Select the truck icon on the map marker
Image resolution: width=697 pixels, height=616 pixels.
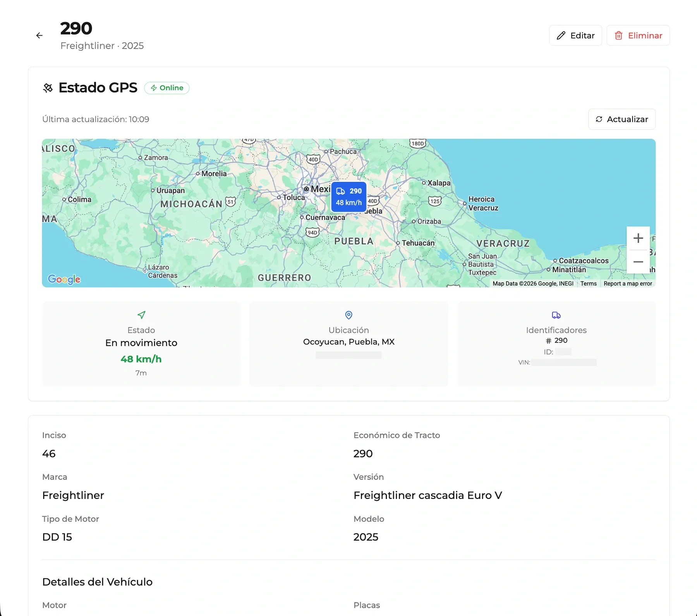tap(341, 191)
